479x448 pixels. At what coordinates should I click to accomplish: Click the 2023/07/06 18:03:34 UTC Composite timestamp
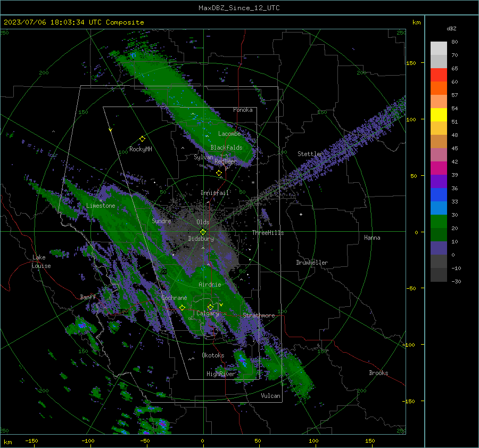point(73,22)
